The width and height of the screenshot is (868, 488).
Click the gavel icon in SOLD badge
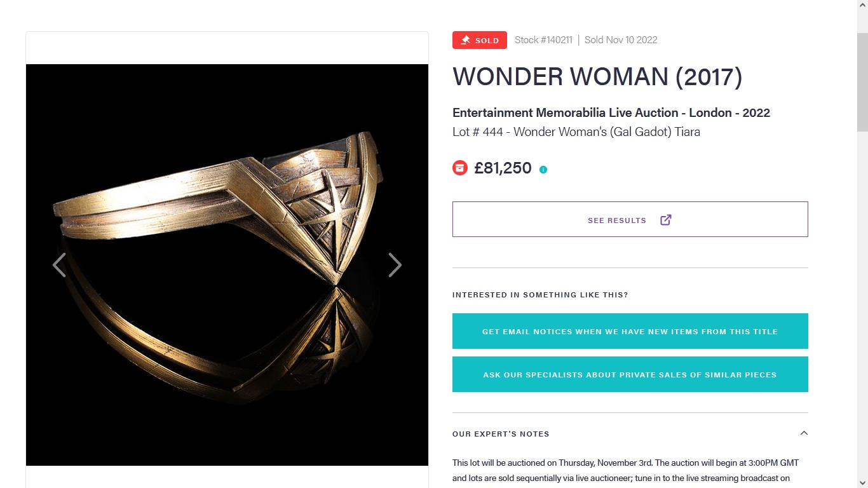coord(465,40)
